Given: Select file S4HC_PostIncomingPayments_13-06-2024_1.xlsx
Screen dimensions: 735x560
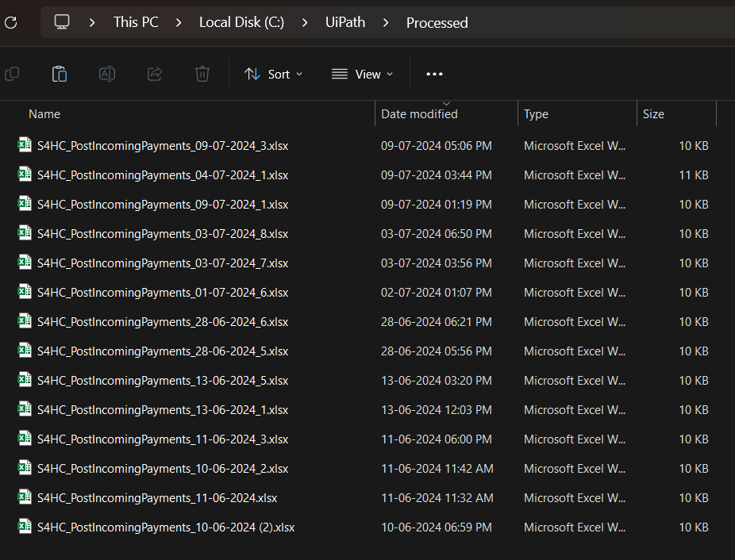Looking at the screenshot, I should point(163,410).
